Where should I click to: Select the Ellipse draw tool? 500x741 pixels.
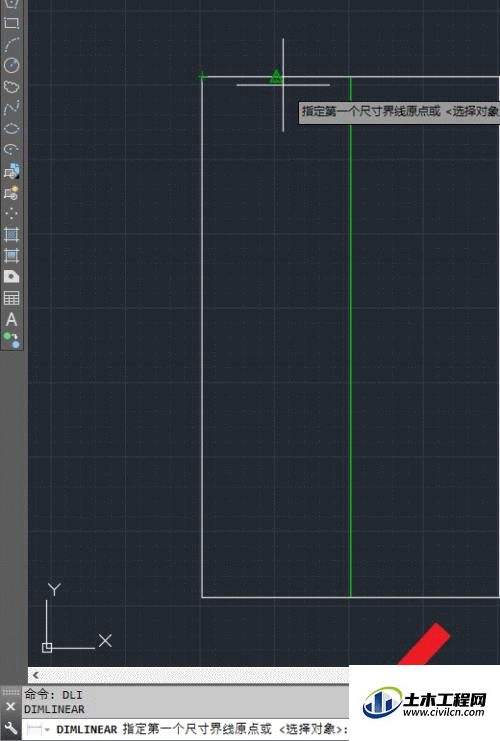click(x=11, y=129)
